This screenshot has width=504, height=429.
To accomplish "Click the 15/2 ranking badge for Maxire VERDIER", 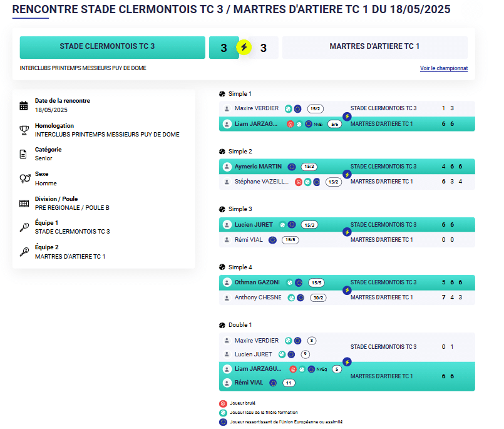I will (x=316, y=108).
